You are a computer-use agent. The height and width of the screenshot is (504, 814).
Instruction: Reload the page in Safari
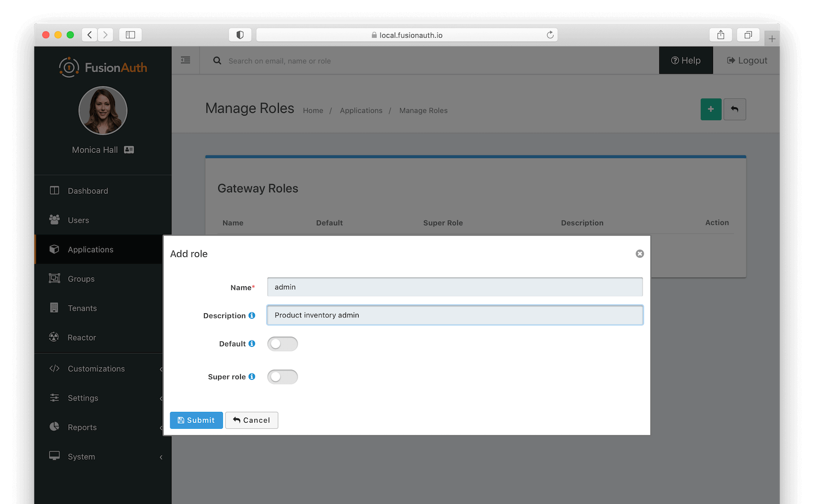(x=550, y=35)
